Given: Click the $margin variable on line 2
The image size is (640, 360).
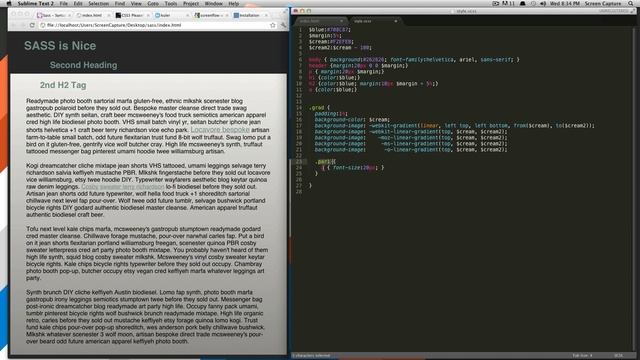Looking at the screenshot, I should point(320,36).
